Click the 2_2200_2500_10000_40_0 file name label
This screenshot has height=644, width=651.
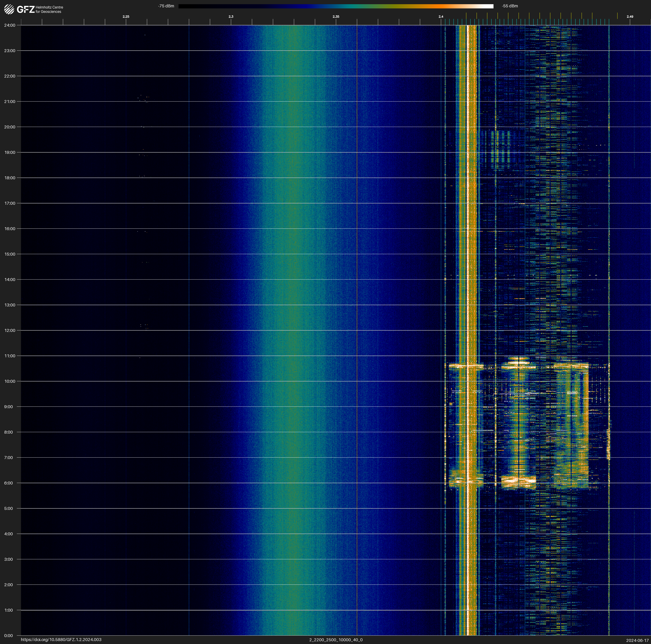pyautogui.click(x=336, y=640)
